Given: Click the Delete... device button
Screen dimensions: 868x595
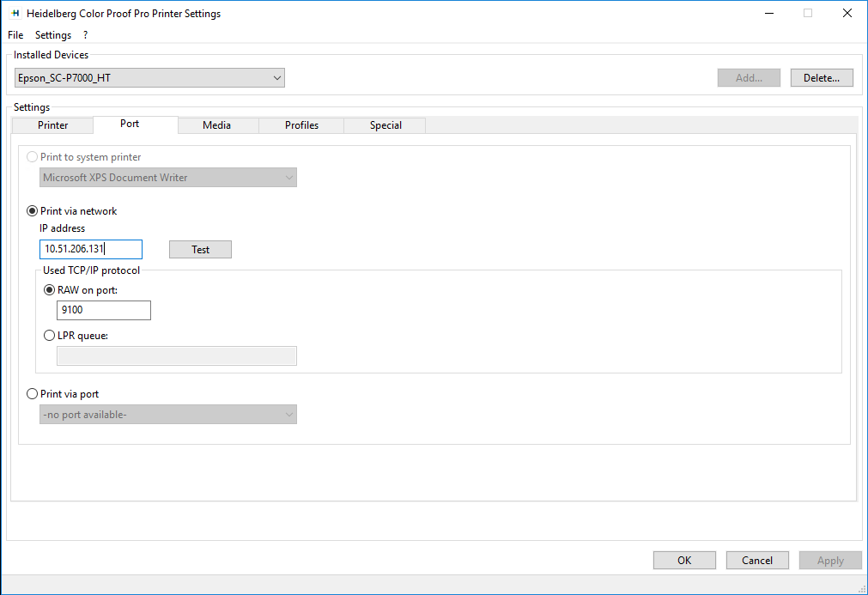Looking at the screenshot, I should point(822,78).
